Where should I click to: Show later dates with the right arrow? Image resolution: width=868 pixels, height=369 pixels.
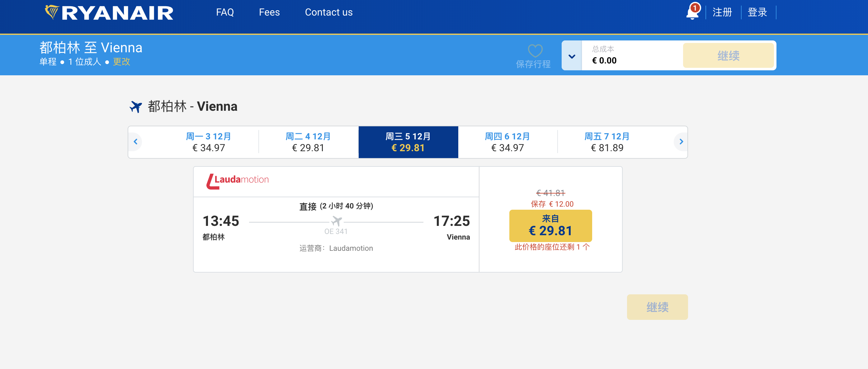pos(681,142)
